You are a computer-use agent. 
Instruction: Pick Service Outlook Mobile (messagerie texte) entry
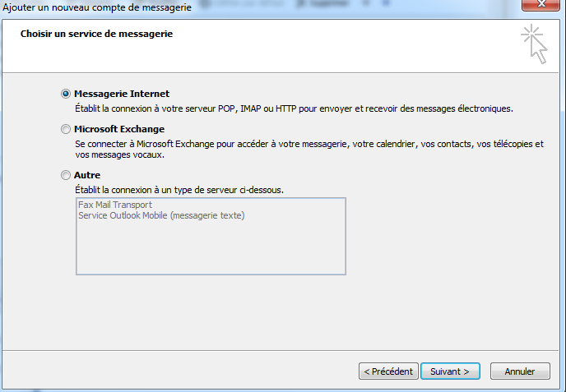pos(161,215)
